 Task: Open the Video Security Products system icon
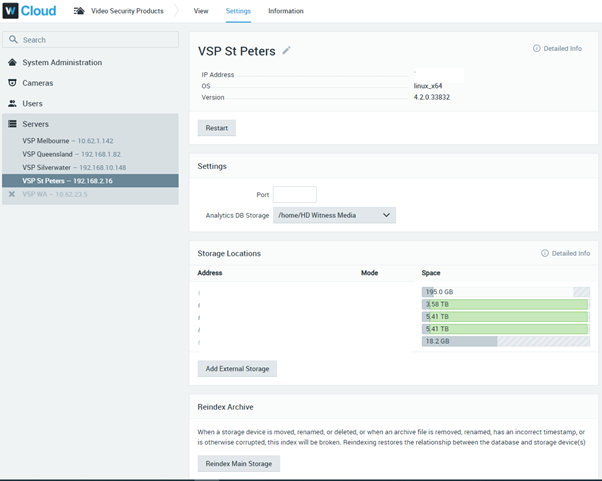[x=79, y=11]
